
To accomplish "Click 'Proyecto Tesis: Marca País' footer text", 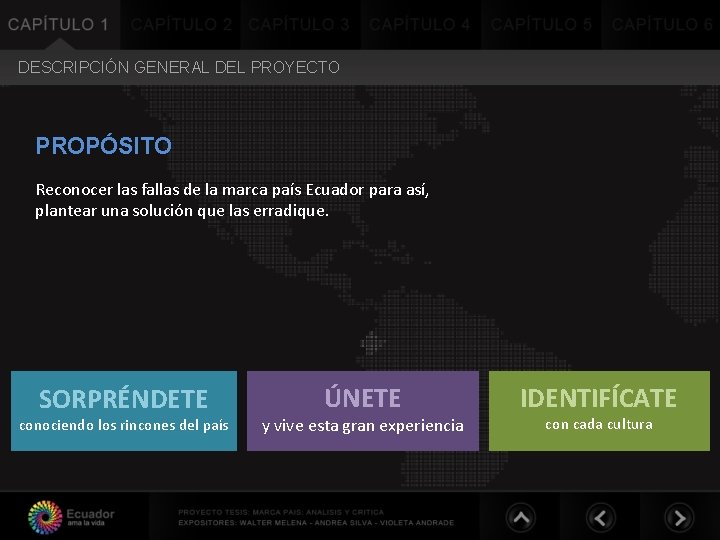I will tap(281, 512).
